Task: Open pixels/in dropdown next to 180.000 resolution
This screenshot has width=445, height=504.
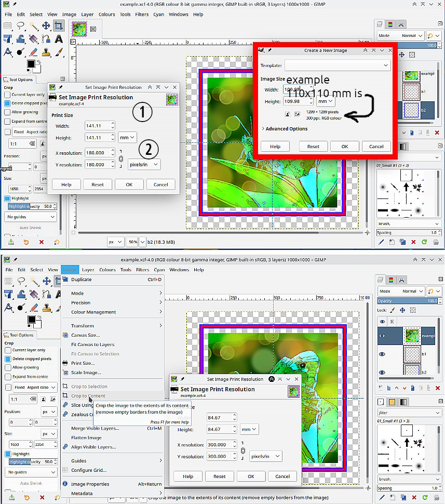Action: [x=144, y=165]
